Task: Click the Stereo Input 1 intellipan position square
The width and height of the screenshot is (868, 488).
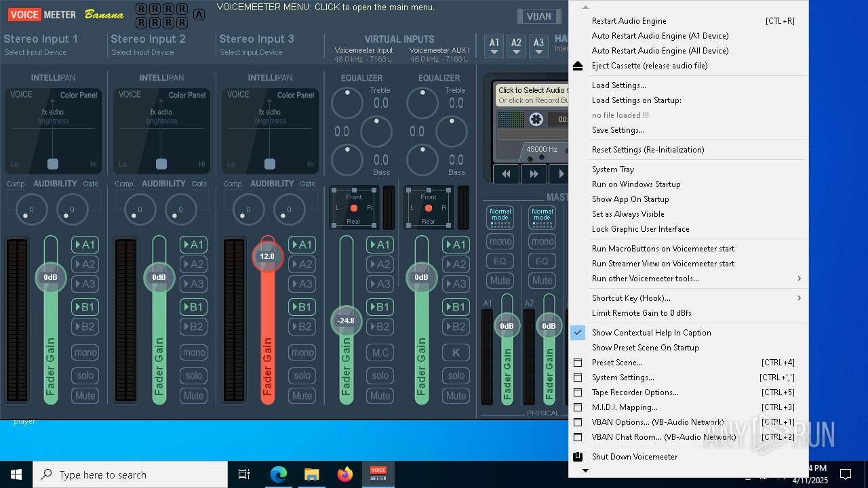Action: 53,164
